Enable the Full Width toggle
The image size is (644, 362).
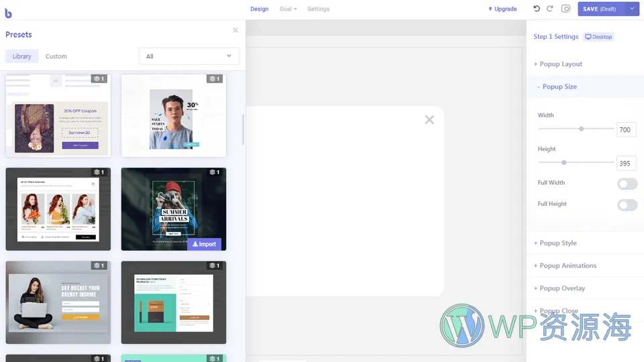click(x=627, y=184)
